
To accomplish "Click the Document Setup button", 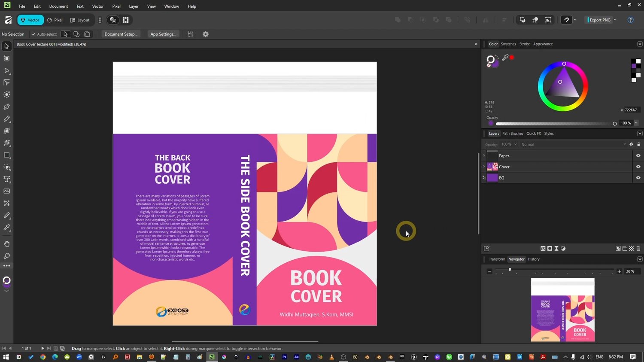I will click(121, 34).
